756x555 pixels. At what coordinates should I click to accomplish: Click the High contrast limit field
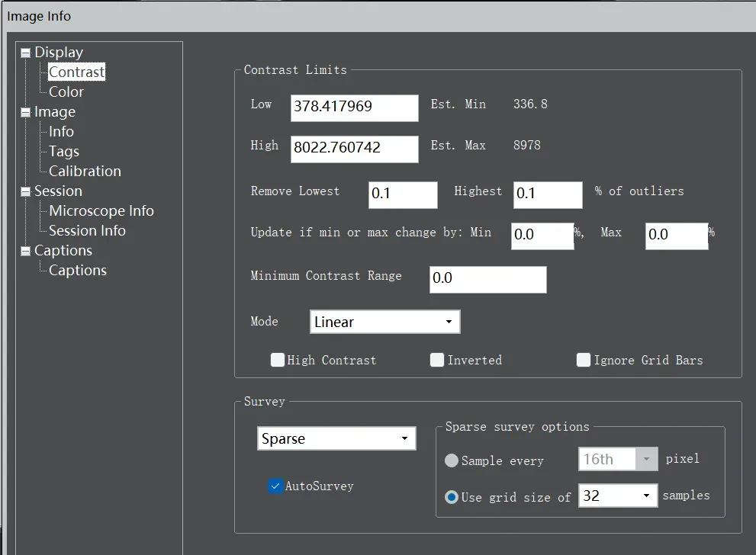coord(354,148)
